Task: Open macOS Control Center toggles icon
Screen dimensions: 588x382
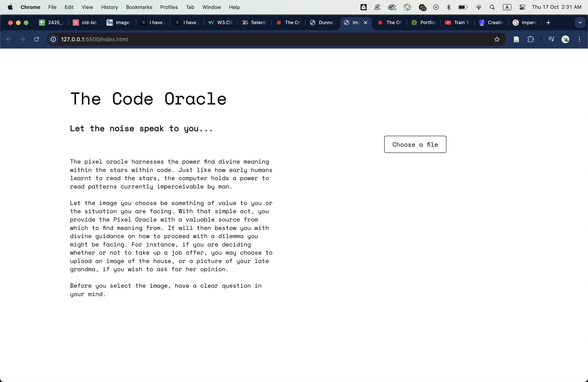Action: 522,7
